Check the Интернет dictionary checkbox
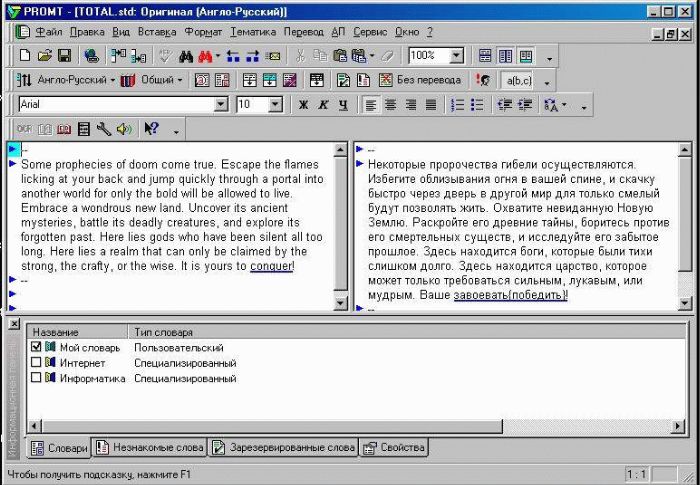Viewport: 700px width, 485px height. [x=36, y=362]
